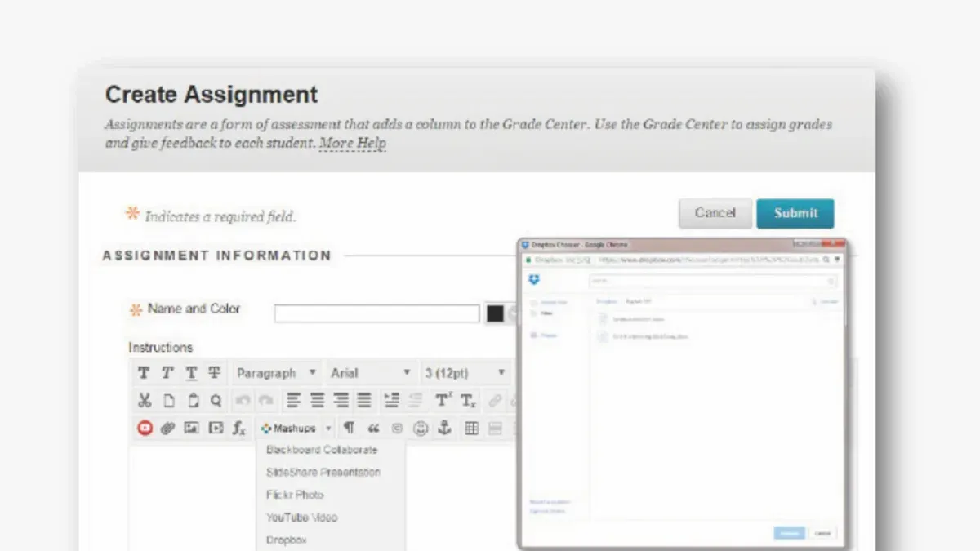This screenshot has height=551, width=980.
Task: Launch math editor fx icon
Action: pos(239,429)
